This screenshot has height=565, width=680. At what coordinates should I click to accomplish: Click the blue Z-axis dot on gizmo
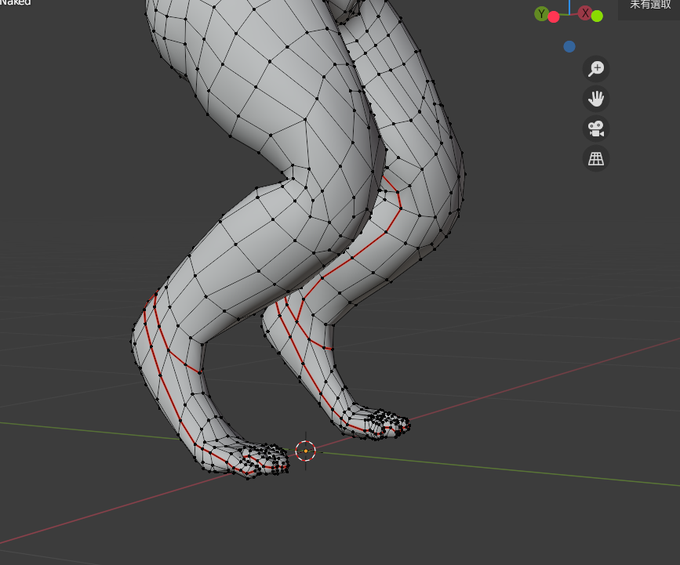[x=569, y=46]
